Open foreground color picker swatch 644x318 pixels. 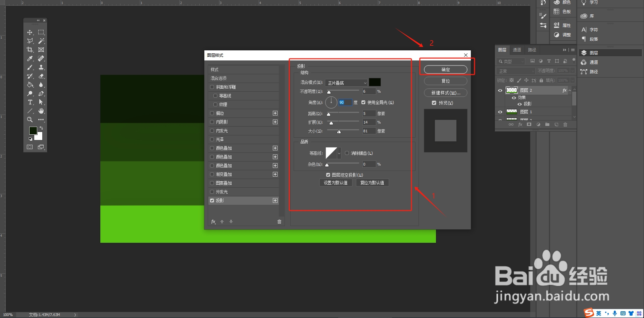33,131
